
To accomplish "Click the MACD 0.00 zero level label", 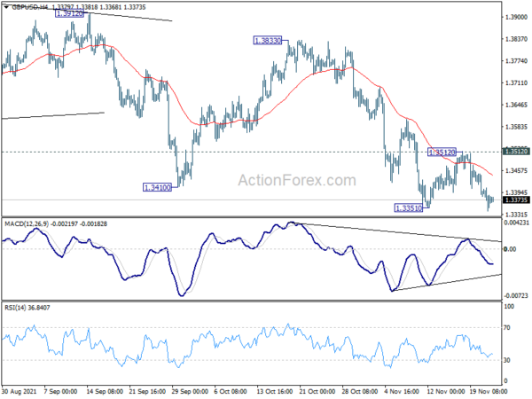I will pos(510,249).
